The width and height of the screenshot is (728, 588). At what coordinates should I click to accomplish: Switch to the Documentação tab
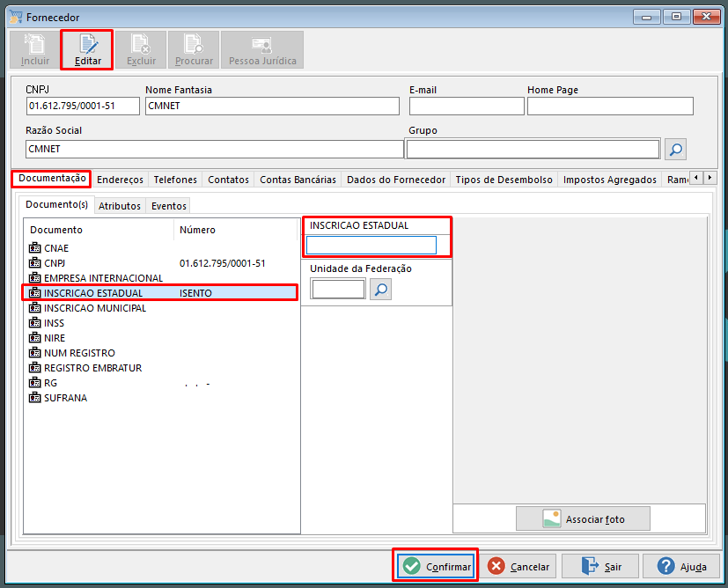(52, 179)
